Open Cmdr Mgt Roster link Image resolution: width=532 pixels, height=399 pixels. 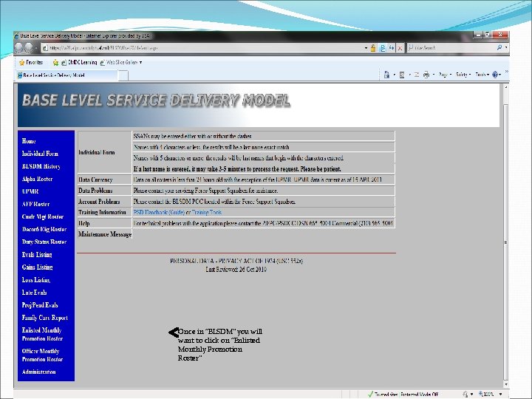tap(42, 216)
